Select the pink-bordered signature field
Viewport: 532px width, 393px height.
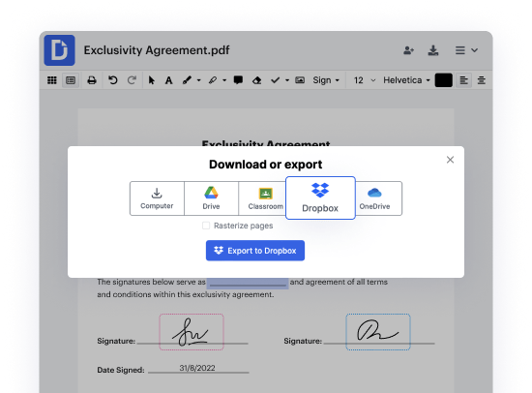point(192,332)
